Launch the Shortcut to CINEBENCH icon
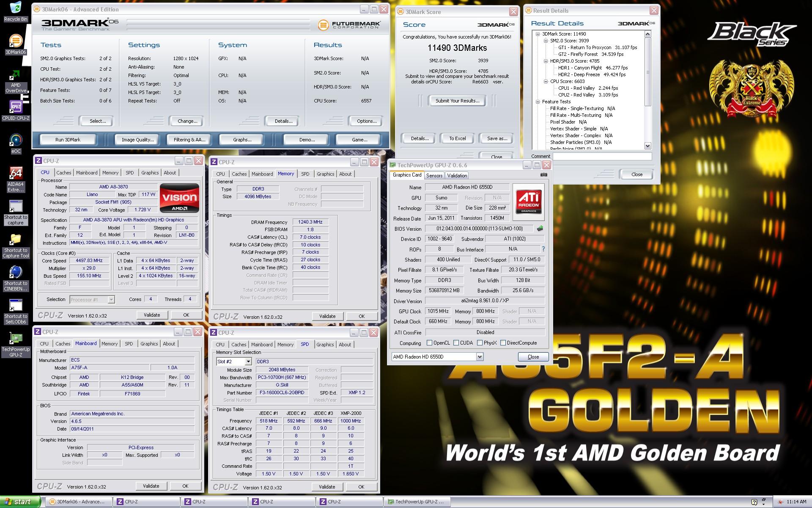Viewport: 812px width, 508px height. point(16,278)
